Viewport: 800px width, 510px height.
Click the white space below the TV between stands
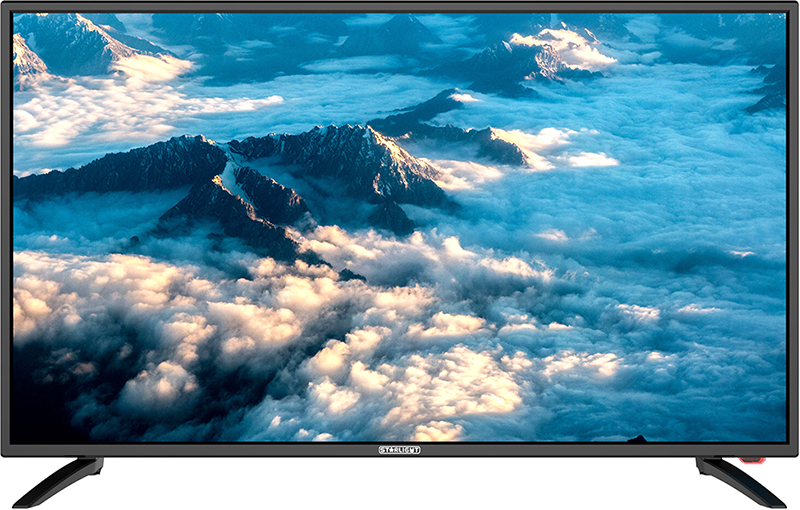(400, 485)
